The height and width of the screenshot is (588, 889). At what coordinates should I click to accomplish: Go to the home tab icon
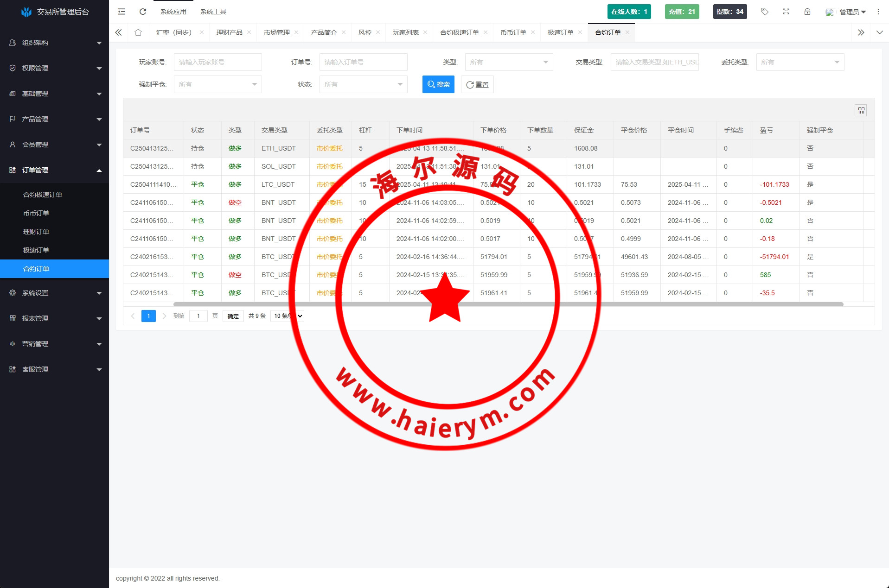point(138,32)
